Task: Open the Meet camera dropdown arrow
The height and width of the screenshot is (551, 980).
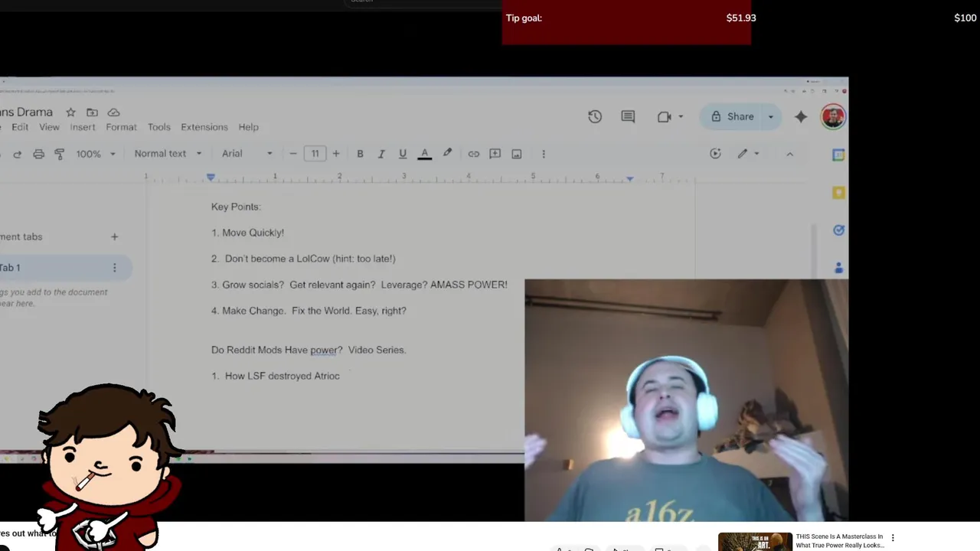Action: 681,116
